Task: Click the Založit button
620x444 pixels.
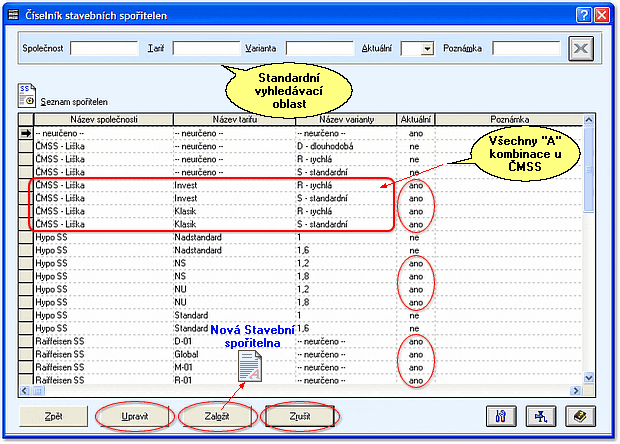Action: 217,416
